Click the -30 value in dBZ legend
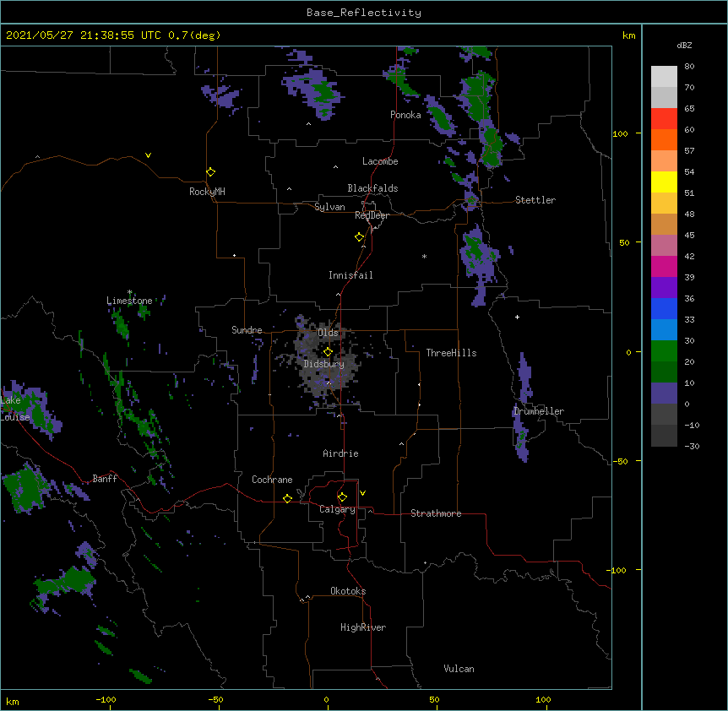The image size is (728, 711). tap(692, 446)
